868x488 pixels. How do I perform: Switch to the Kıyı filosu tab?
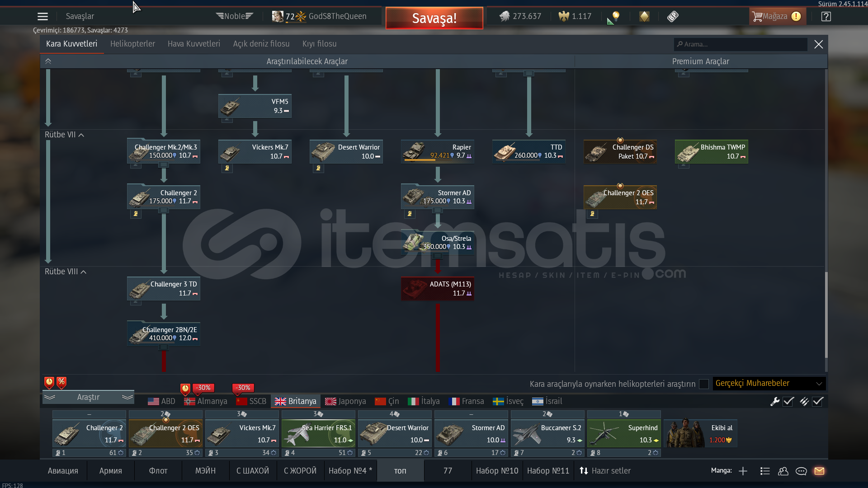point(320,44)
